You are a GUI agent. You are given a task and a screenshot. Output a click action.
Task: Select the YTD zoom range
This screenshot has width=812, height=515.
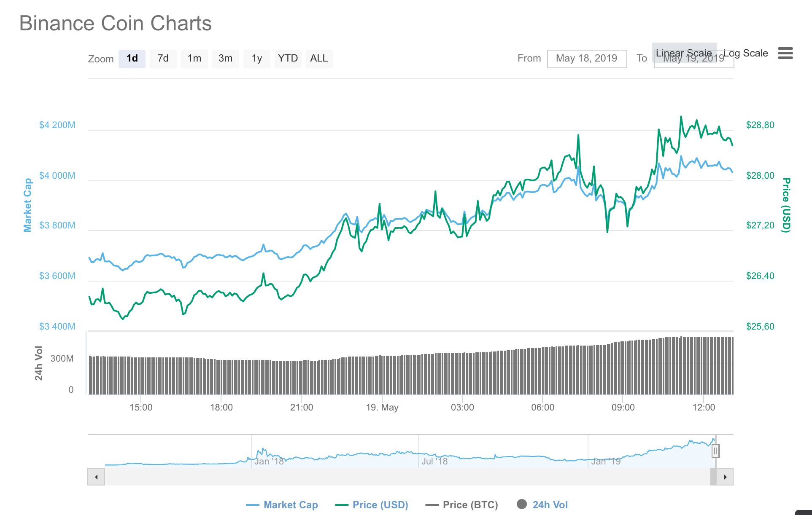[x=288, y=59]
